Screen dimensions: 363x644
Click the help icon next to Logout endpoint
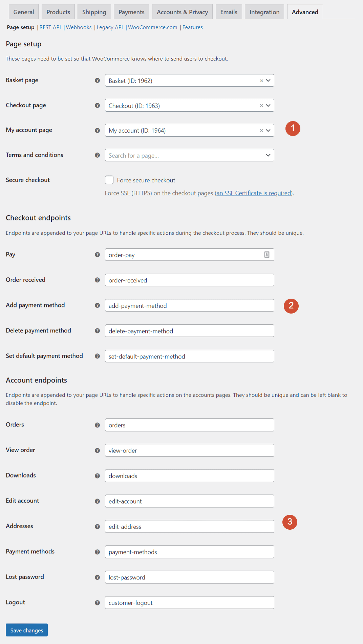click(x=98, y=603)
